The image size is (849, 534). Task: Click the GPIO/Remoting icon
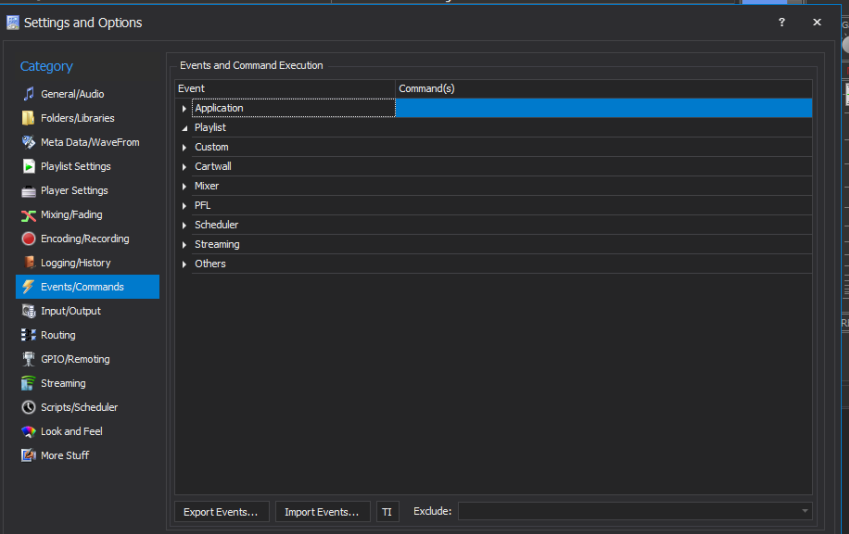[28, 359]
